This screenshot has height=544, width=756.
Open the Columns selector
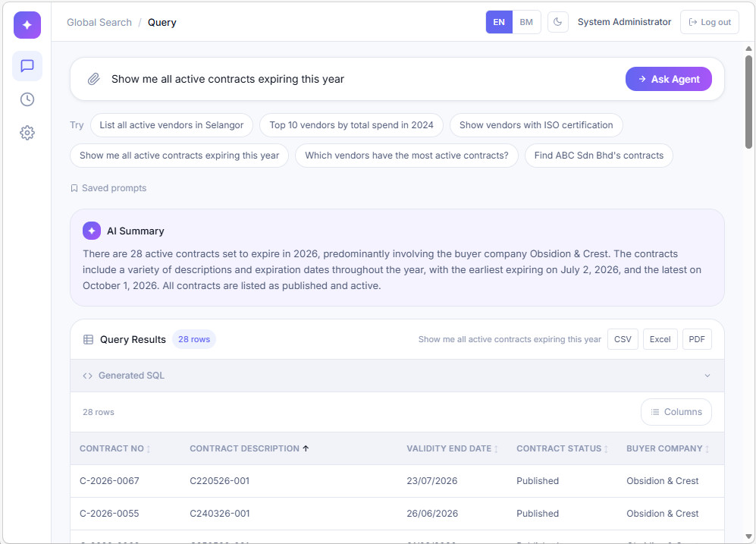pos(676,412)
